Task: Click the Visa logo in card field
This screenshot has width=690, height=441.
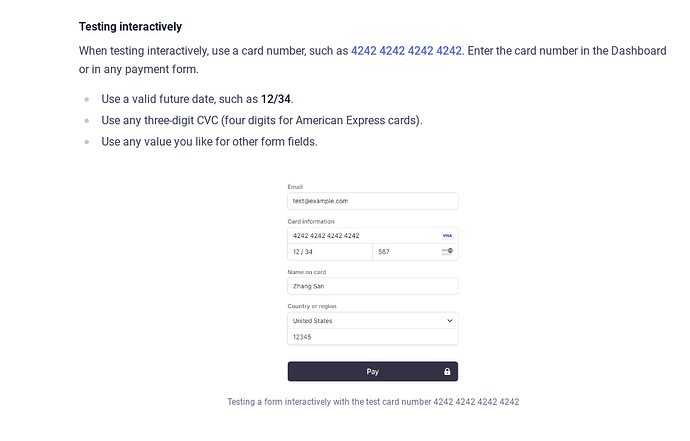Action: coord(447,236)
